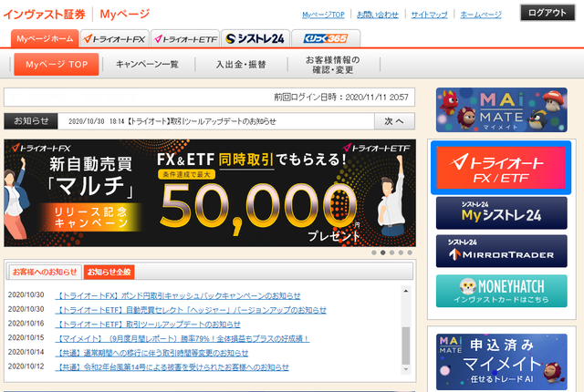The image size is (584, 392).
Task: Switch to the シストレ24 tab
Action: tap(255, 38)
